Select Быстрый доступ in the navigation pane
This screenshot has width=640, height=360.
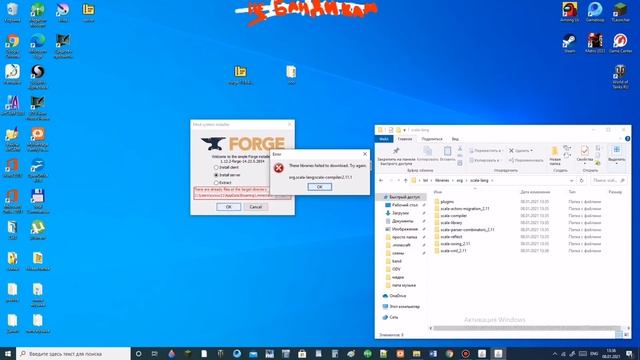coord(401,197)
